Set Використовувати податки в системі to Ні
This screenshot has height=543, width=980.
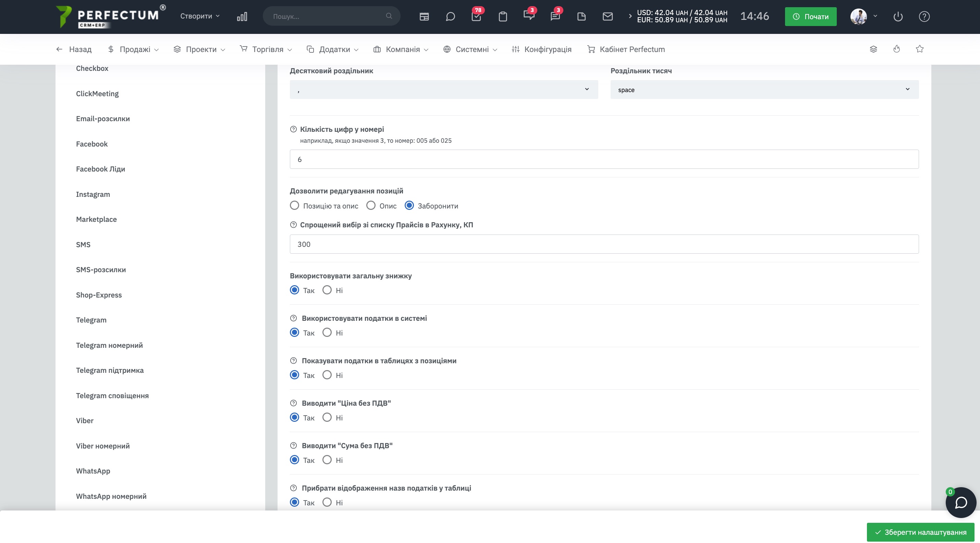327,332
